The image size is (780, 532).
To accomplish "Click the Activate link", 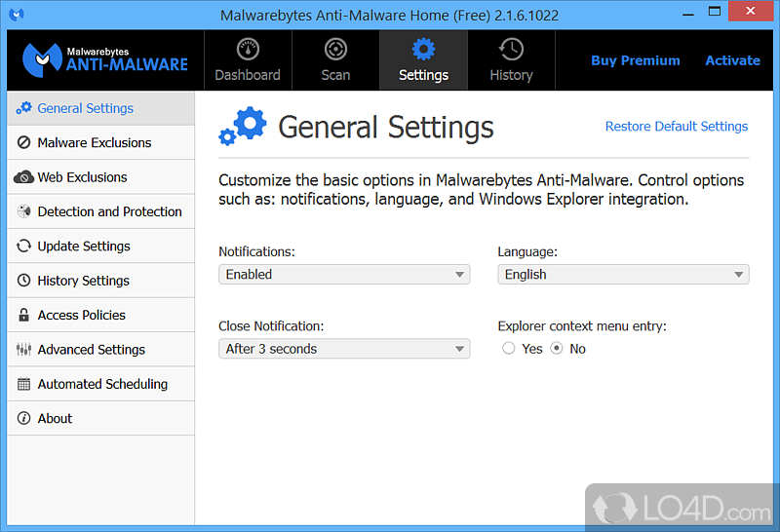I will point(732,60).
